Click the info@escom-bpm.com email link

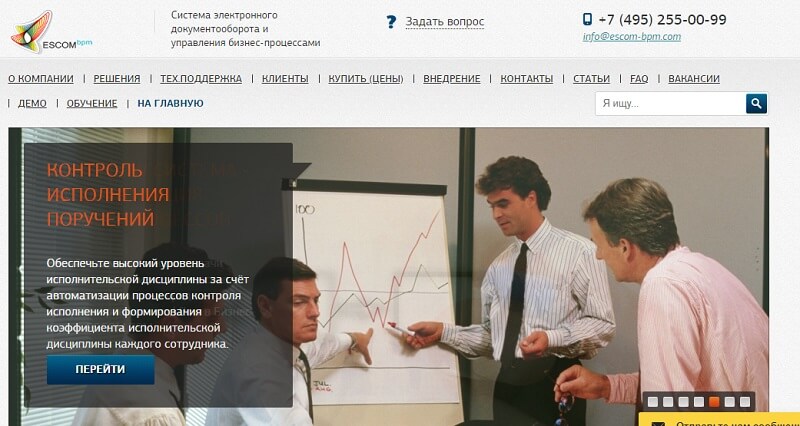632,37
